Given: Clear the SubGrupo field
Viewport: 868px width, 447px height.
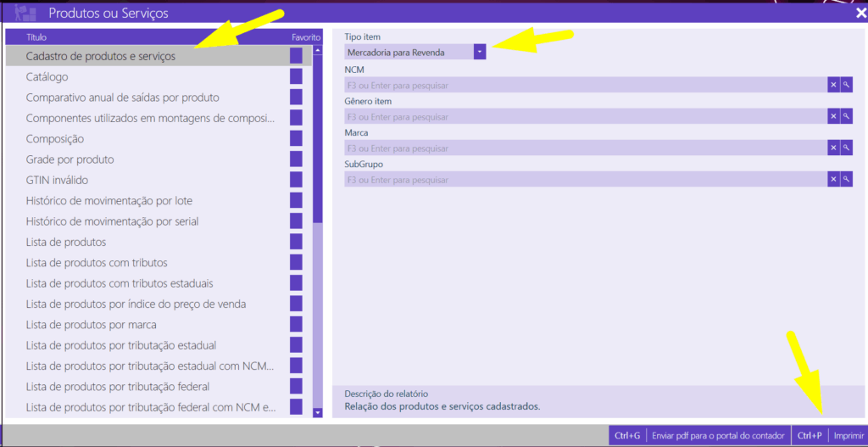Looking at the screenshot, I should (833, 180).
